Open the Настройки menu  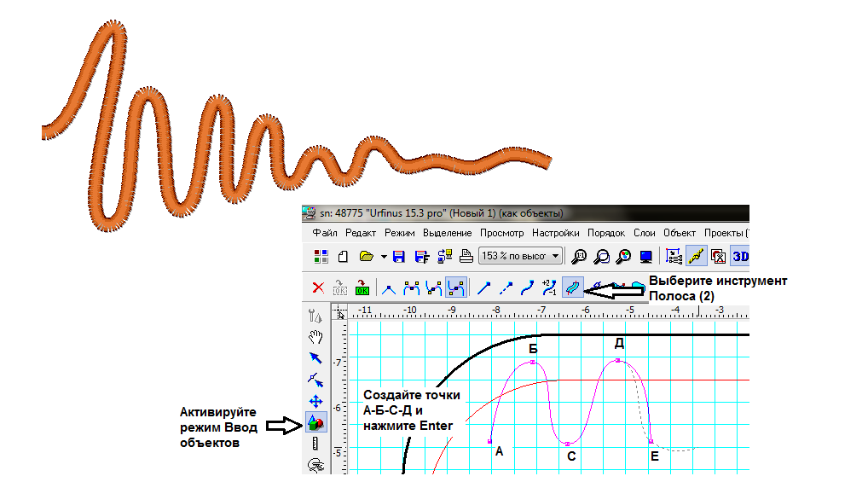[555, 233]
